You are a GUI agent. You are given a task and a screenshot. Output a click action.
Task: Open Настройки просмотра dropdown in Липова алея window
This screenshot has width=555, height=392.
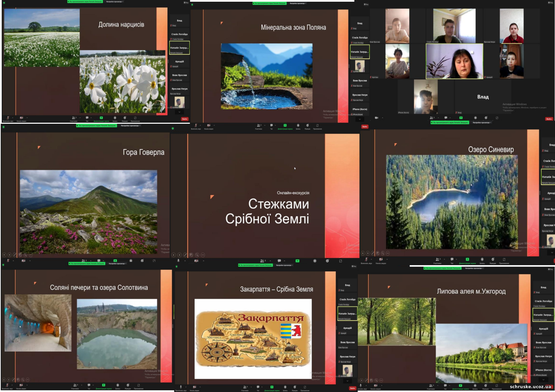pos(474,268)
